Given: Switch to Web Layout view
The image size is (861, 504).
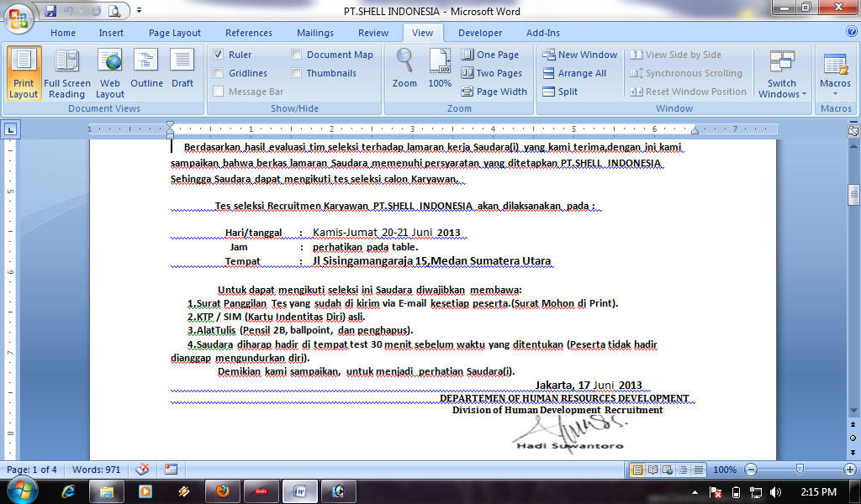Looking at the screenshot, I should click(110, 73).
